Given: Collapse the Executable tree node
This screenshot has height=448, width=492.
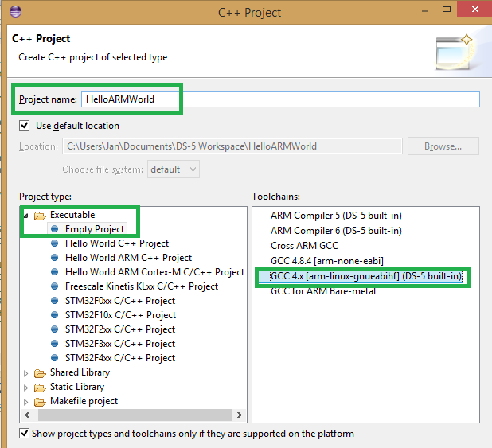Looking at the screenshot, I should click(26, 216).
